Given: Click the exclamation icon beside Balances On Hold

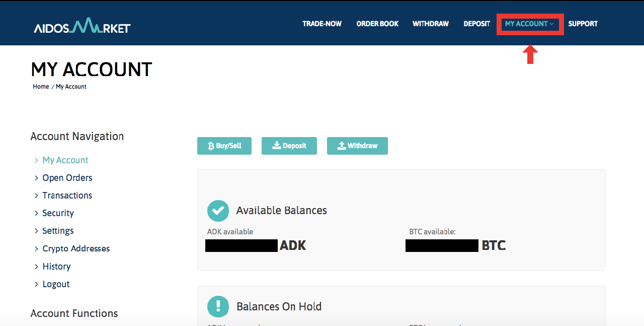Looking at the screenshot, I should point(218,306).
